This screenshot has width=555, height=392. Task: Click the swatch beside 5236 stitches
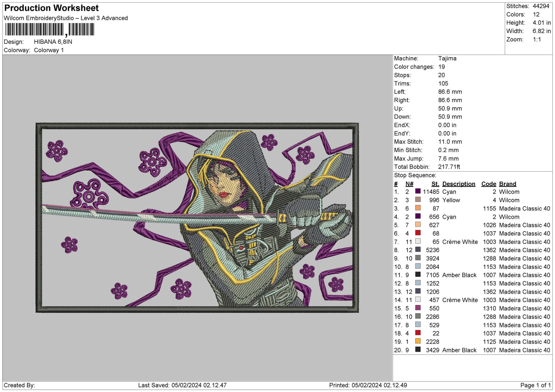point(418,250)
